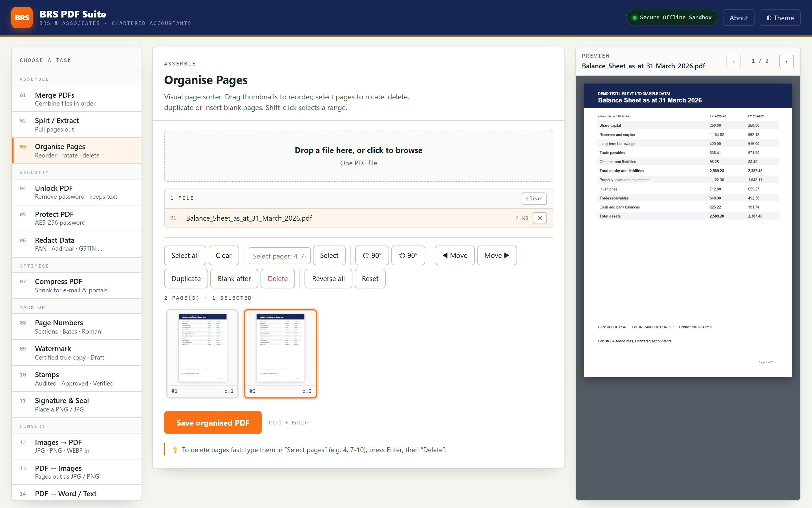Toggle the Theme button

click(x=780, y=18)
